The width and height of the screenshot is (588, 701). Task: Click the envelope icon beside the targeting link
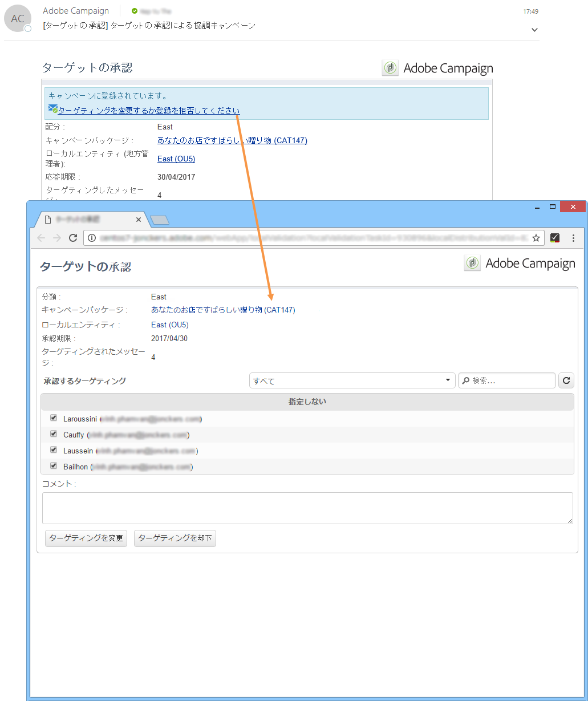click(x=53, y=109)
